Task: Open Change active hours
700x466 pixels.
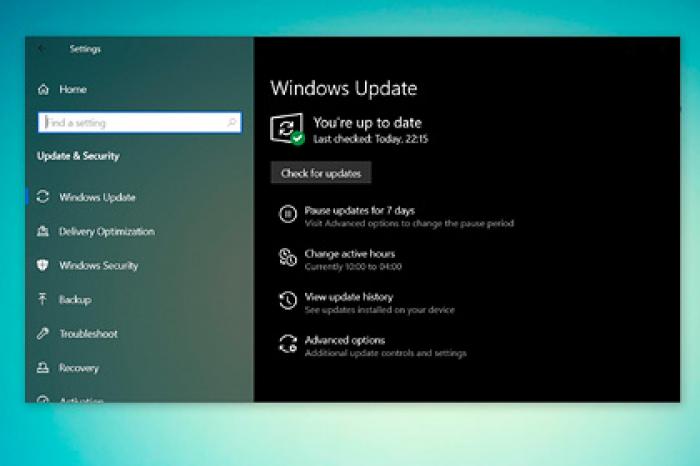Action: [350, 254]
